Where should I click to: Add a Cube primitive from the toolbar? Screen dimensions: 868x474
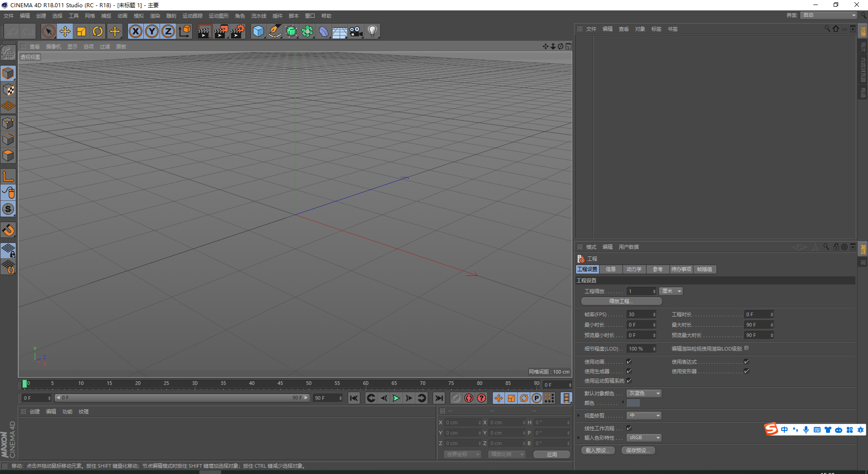pyautogui.click(x=258, y=31)
